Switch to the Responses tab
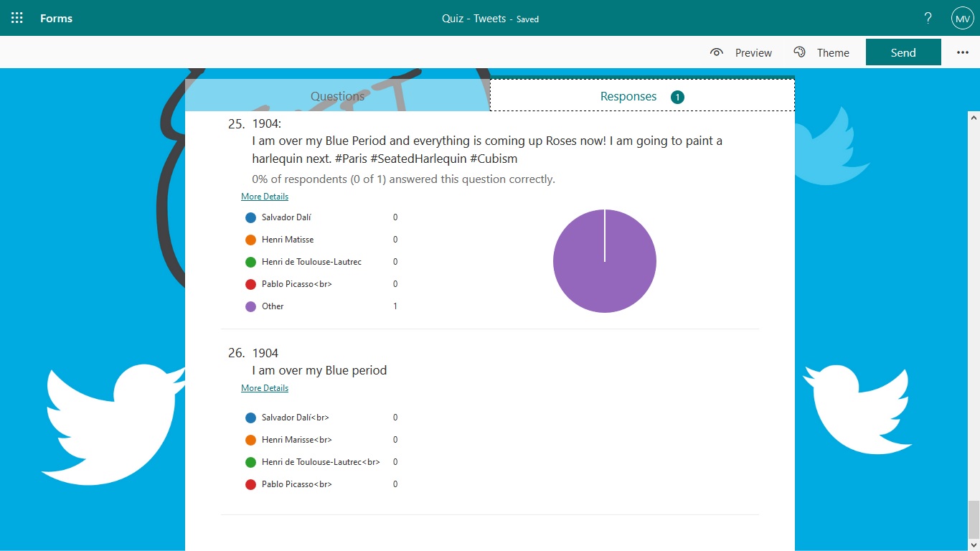The width and height of the screenshot is (980, 551). 642,95
